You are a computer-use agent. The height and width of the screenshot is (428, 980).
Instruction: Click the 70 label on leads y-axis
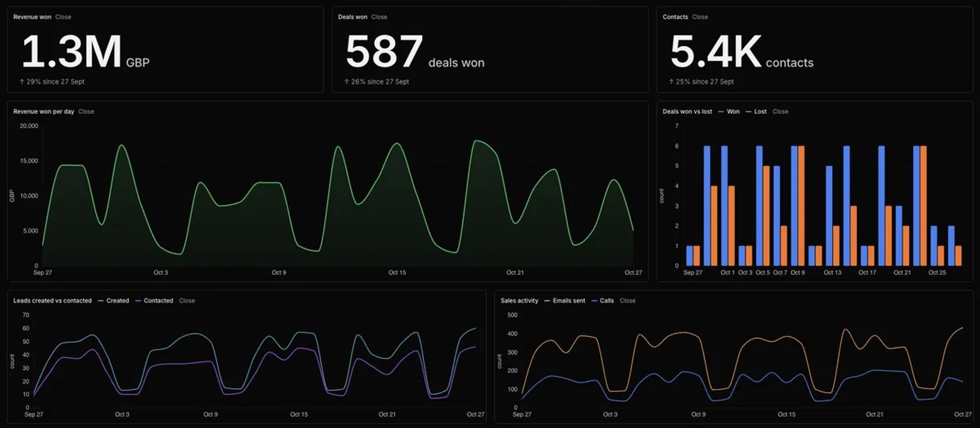(x=26, y=315)
